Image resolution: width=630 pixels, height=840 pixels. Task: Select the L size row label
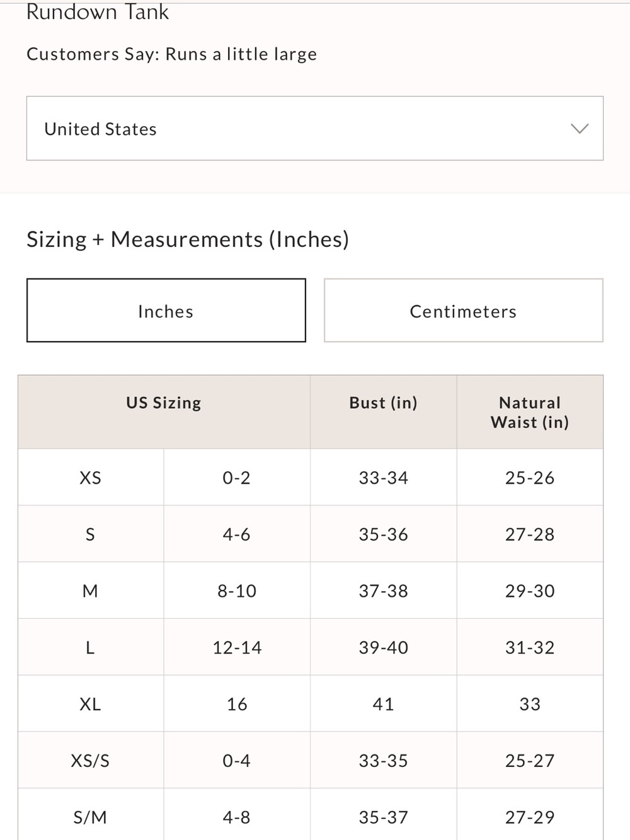(x=91, y=648)
